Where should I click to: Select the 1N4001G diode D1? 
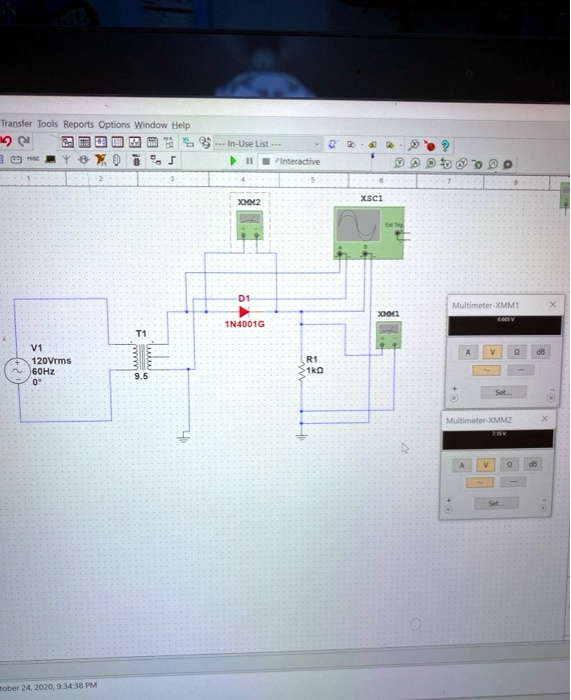point(244,312)
